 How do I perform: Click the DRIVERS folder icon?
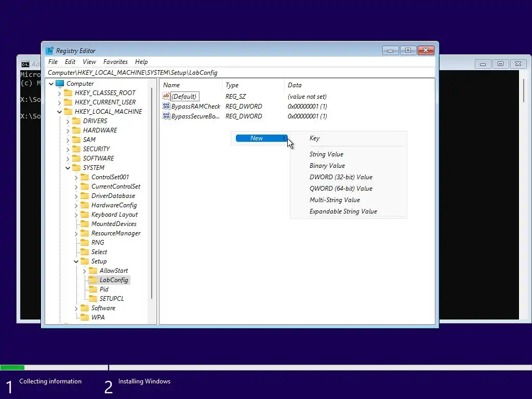[77, 121]
